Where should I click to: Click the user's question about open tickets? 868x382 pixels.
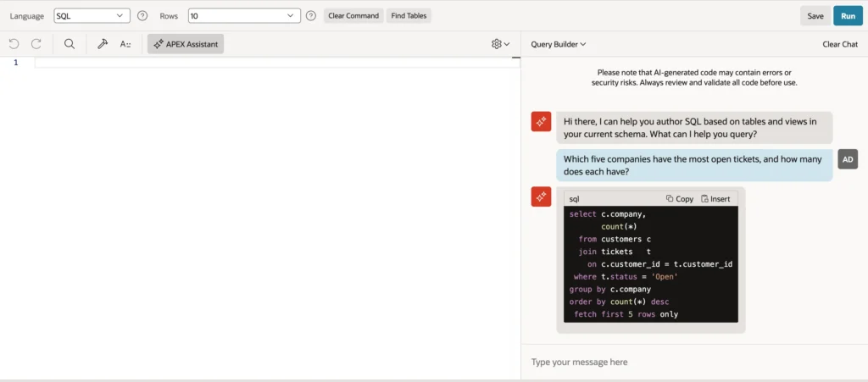coord(694,165)
